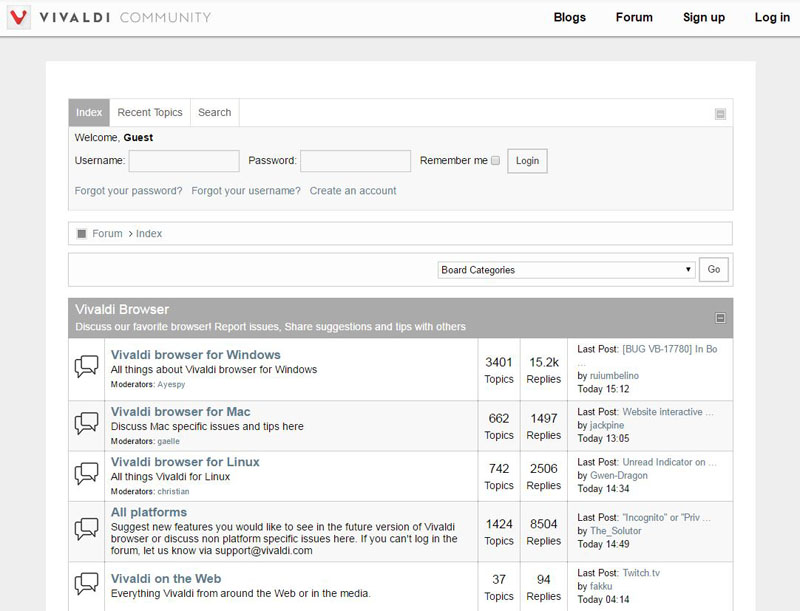This screenshot has width=800, height=611.
Task: Click the Today 15:12 timestamp
Action: click(x=604, y=389)
